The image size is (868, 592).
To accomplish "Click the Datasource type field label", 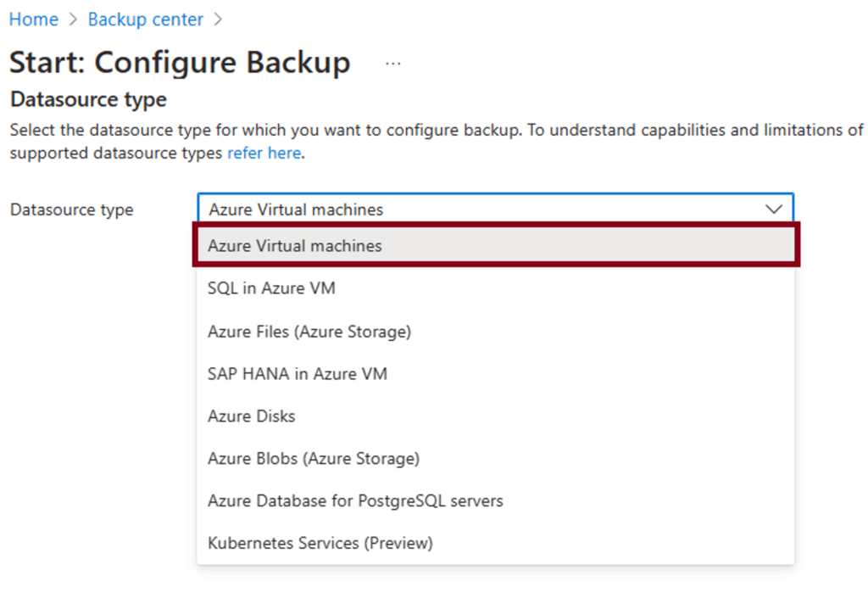I will tap(72, 209).
